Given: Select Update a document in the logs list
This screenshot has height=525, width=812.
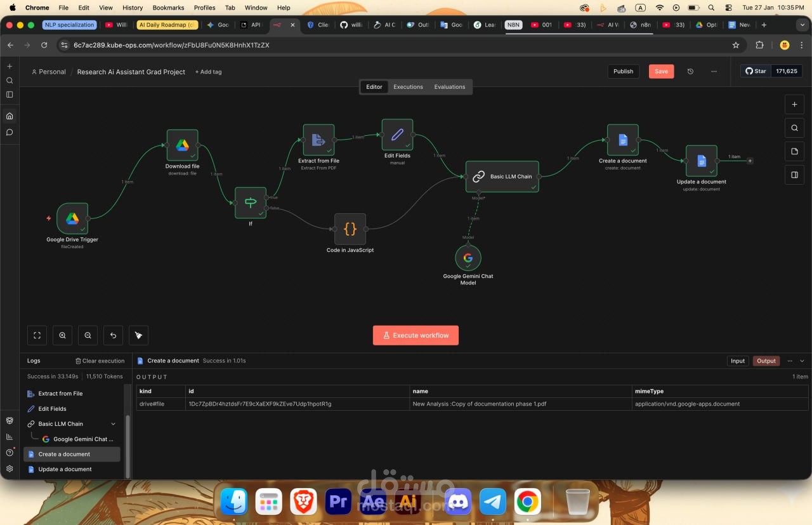Looking at the screenshot, I should pyautogui.click(x=66, y=469).
